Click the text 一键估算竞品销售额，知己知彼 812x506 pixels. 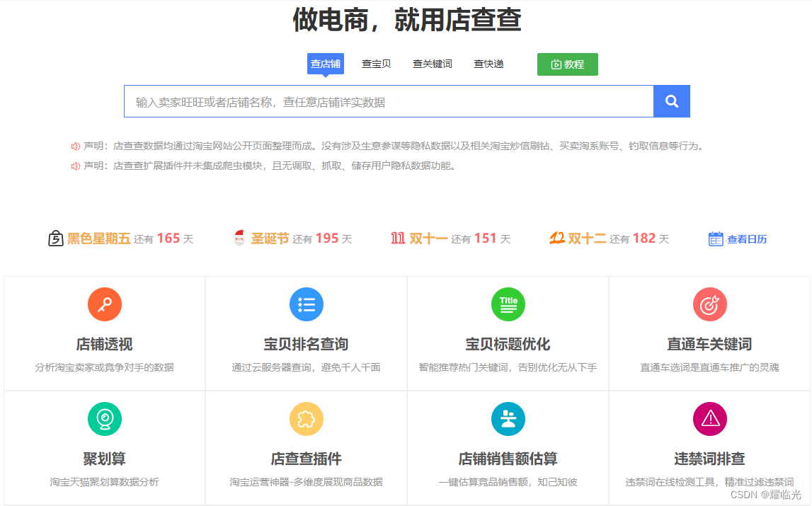[x=508, y=482]
